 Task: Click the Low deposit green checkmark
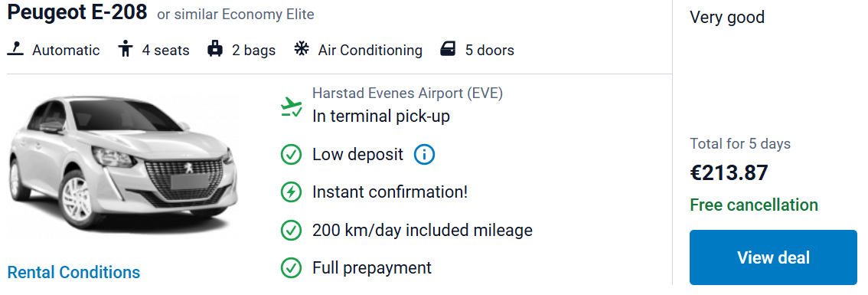pos(291,155)
